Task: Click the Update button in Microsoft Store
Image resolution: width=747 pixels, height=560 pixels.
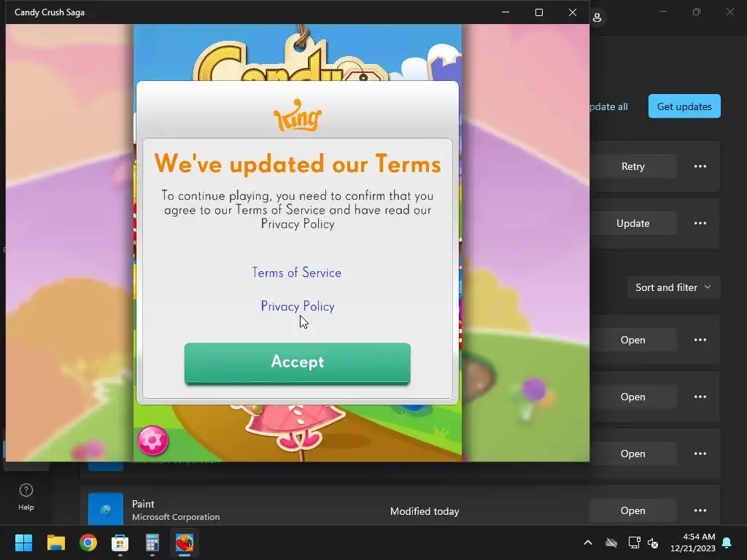Action: click(x=632, y=223)
